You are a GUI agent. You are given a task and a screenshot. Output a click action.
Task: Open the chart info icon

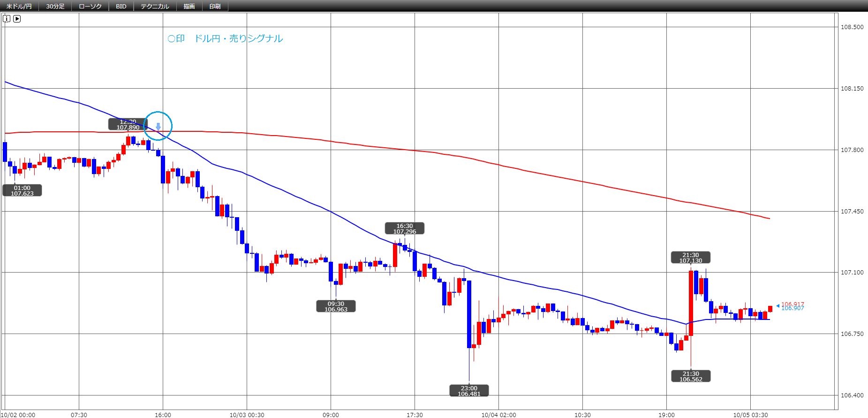[x=7, y=19]
